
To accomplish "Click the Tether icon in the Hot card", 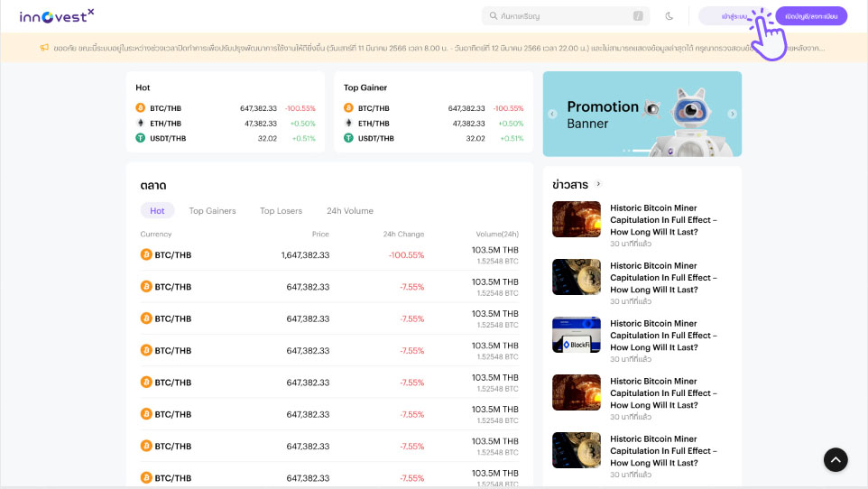I will [x=140, y=138].
